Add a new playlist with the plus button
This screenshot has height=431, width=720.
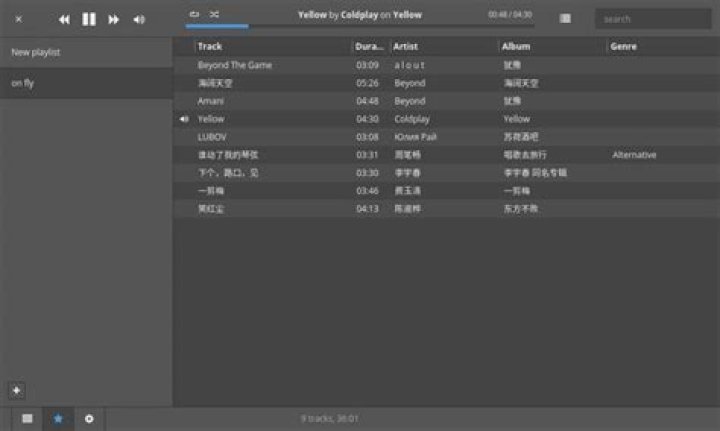coord(17,391)
